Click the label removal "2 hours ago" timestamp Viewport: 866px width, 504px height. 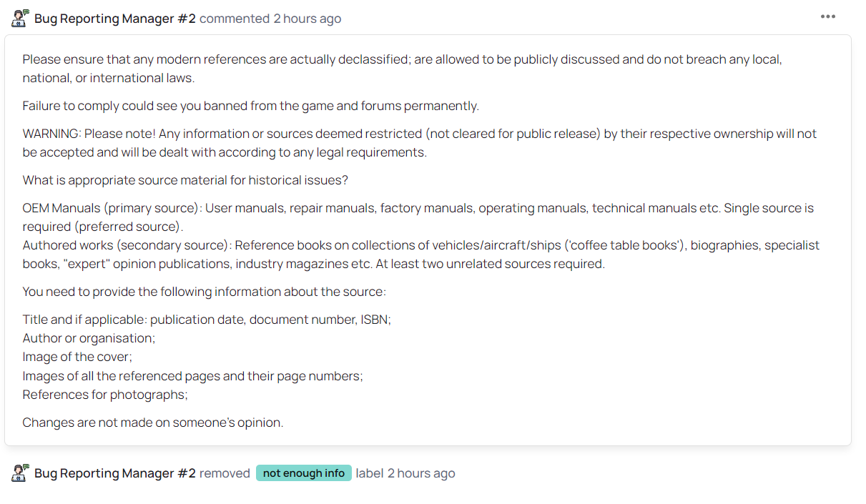421,473
